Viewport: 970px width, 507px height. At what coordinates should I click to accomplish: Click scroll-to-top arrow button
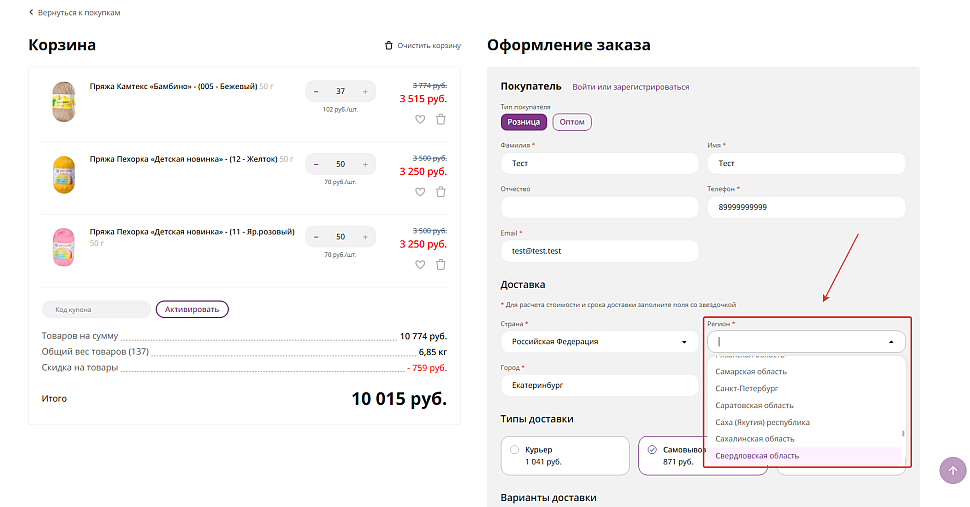(x=952, y=471)
